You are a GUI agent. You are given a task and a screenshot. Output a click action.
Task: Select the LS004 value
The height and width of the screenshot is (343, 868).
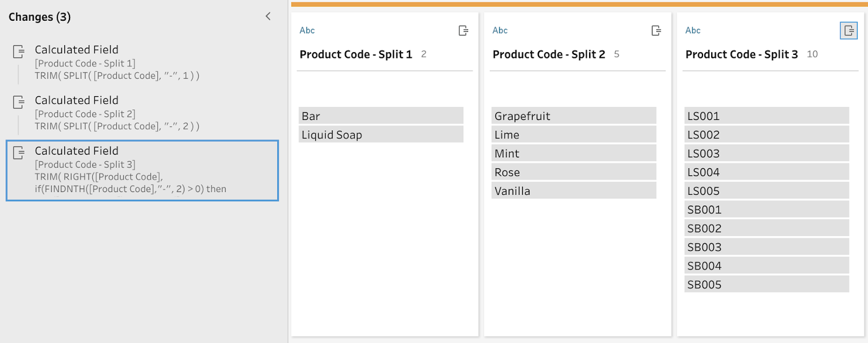pos(767,172)
